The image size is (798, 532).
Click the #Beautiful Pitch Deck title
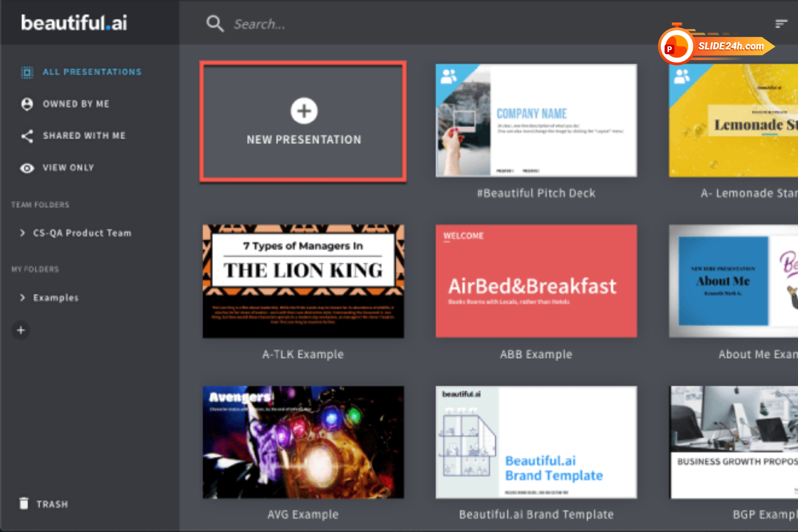point(536,193)
